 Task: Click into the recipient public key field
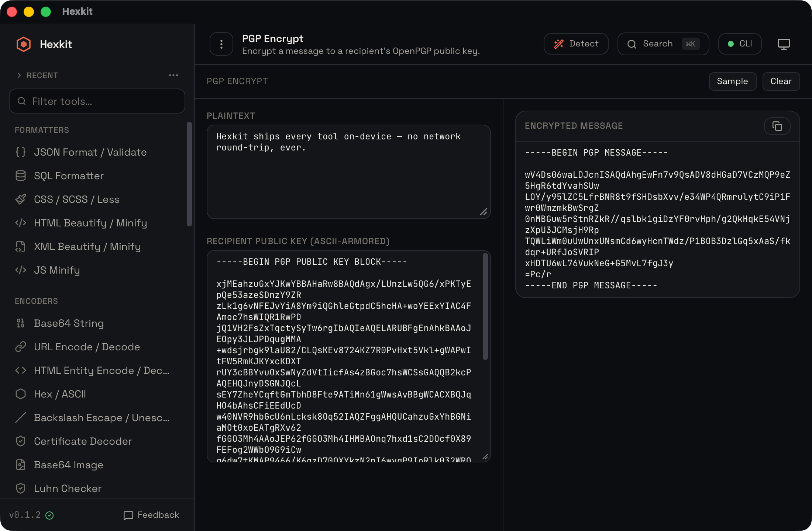point(349,356)
